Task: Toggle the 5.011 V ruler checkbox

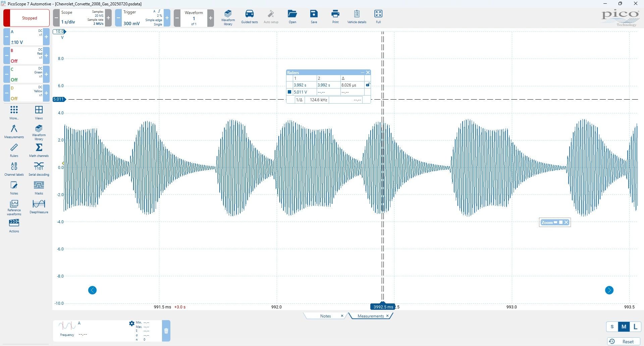Action: 289,92
